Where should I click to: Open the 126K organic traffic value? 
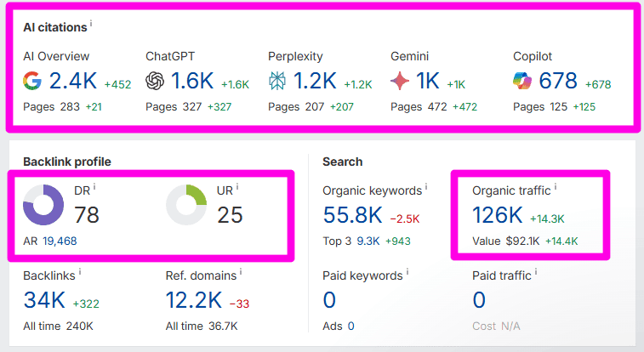498,216
